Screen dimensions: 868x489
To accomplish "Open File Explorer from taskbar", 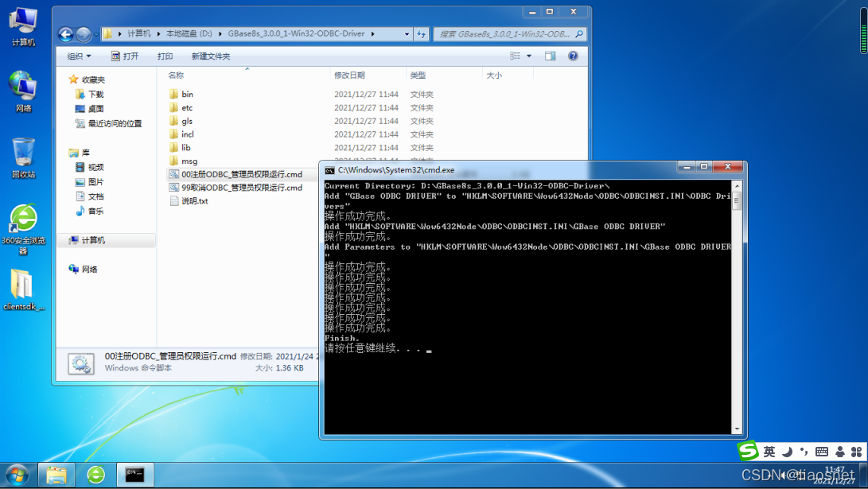I will 56,475.
